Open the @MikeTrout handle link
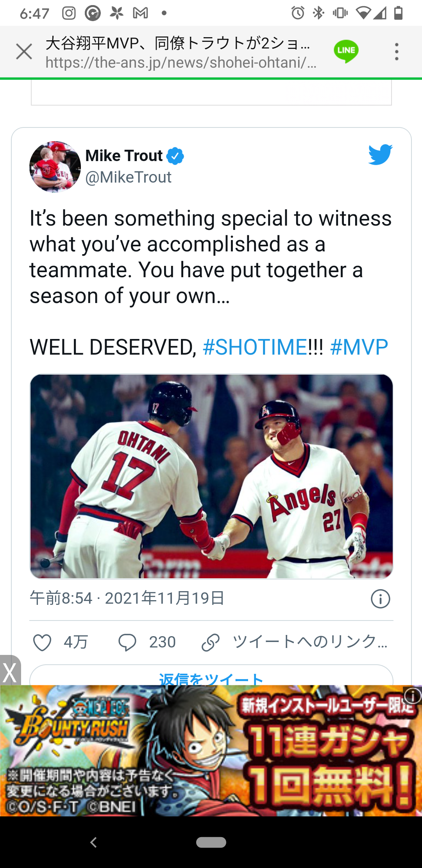Image resolution: width=422 pixels, height=868 pixels. 129,178
